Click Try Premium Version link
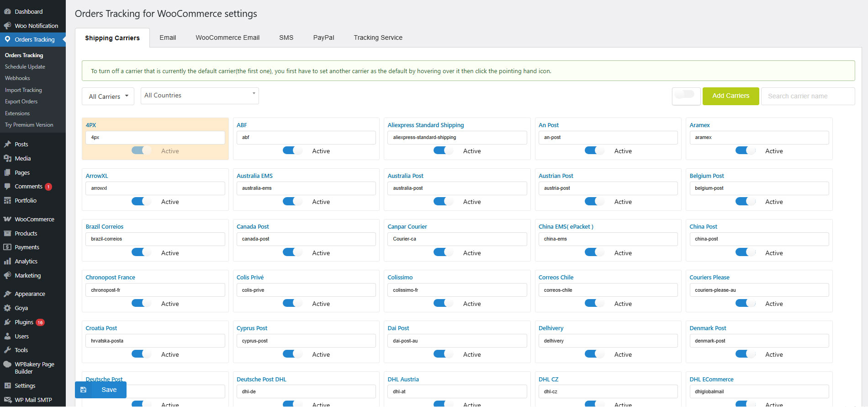 pyautogui.click(x=29, y=125)
